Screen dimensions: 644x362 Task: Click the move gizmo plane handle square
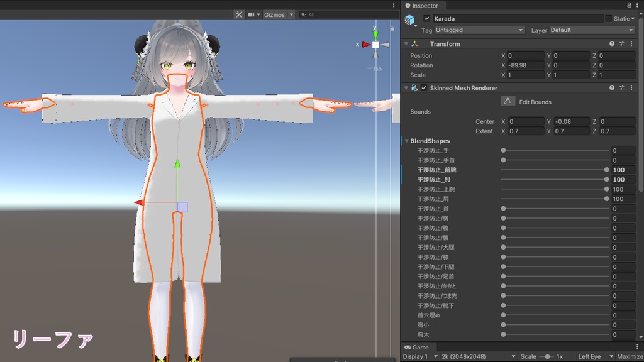(183, 207)
